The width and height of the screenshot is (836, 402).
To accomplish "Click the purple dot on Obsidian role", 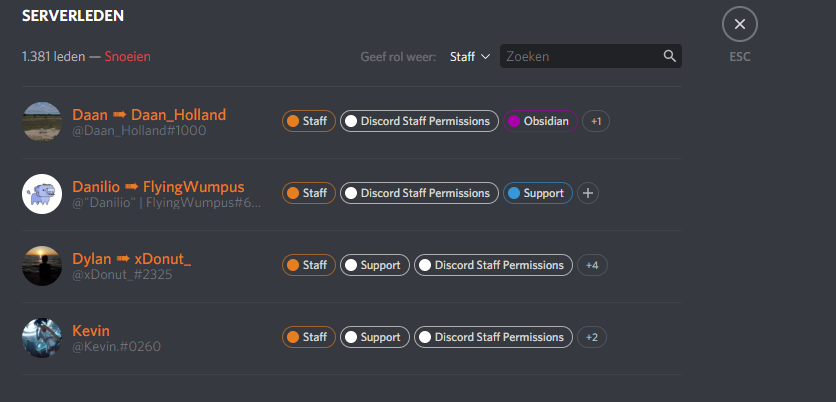I will (514, 121).
